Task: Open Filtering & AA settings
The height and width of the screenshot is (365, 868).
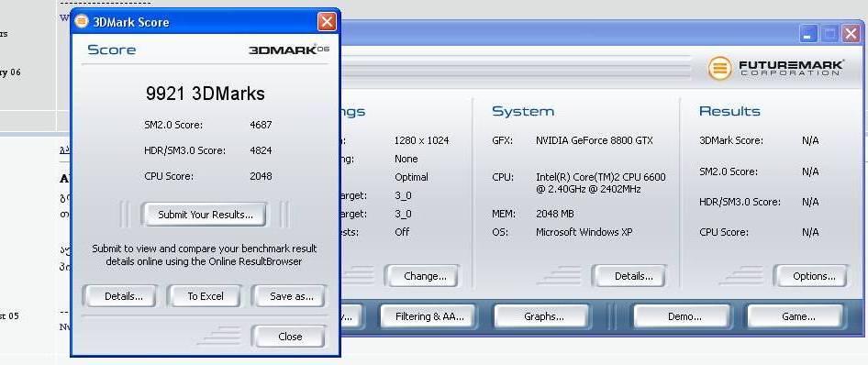Action: [429, 317]
